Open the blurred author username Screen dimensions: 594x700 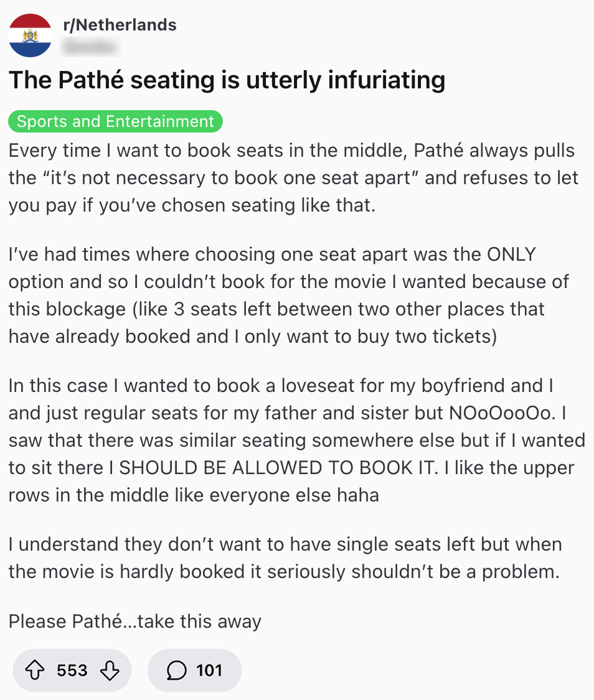point(90,45)
